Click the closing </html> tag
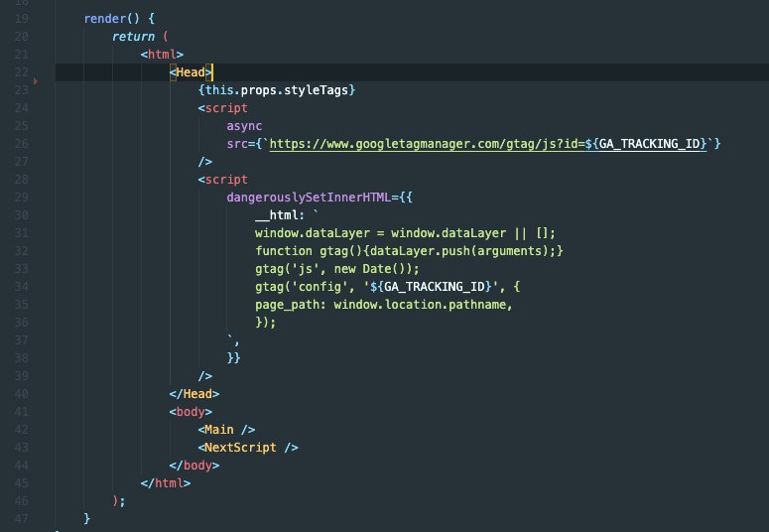The width and height of the screenshot is (769, 532). [166, 483]
